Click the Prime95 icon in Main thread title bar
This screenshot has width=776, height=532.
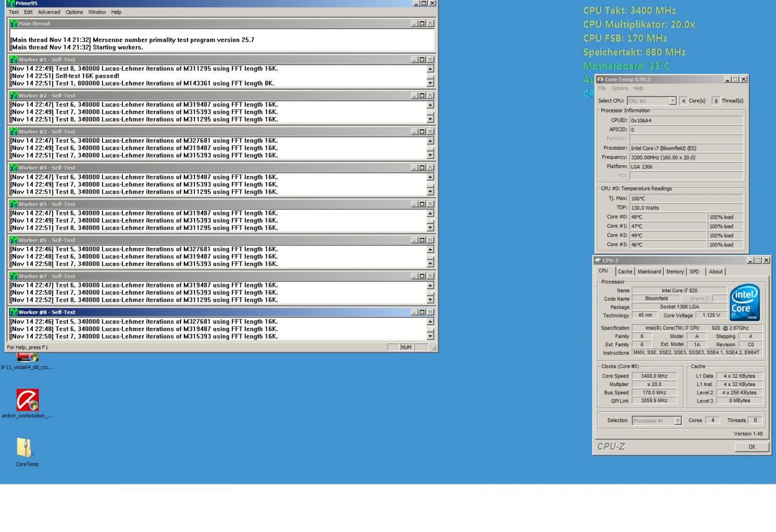(x=13, y=24)
